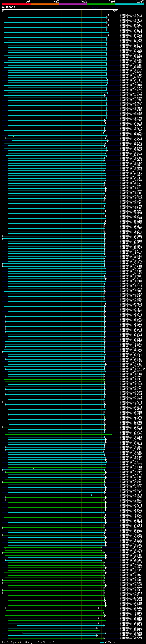Image resolution: width=146 pixels, height=644 pixels.
Task: Select the label UniRef100_Q5KA19
Action: point(131,595)
